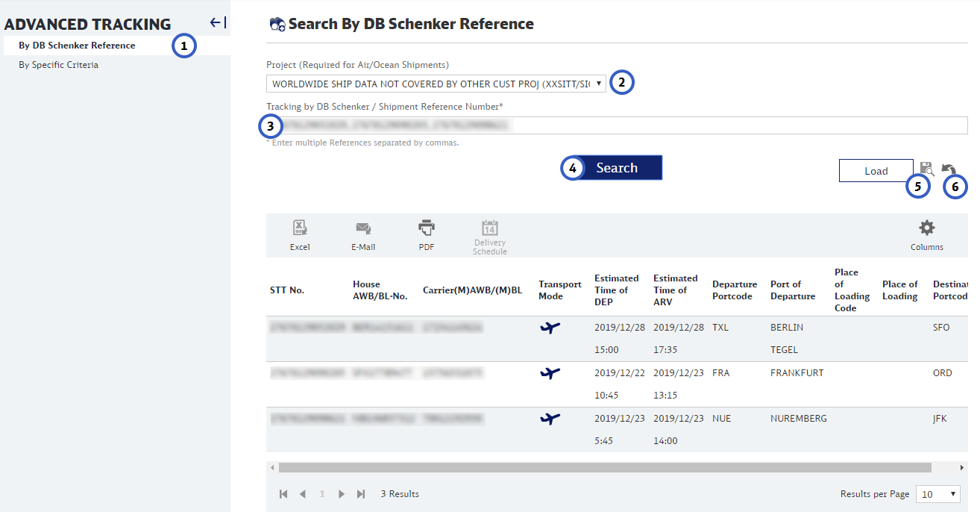
Task: Click the Load button
Action: click(876, 171)
